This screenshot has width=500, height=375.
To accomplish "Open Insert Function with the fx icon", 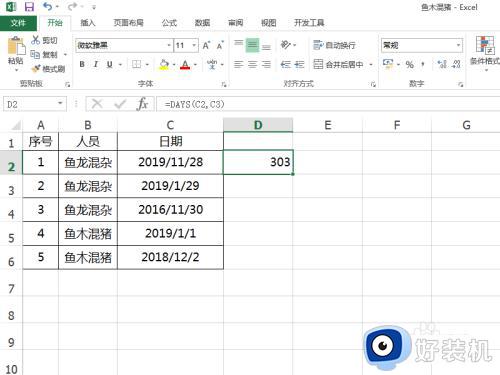I will tap(142, 104).
